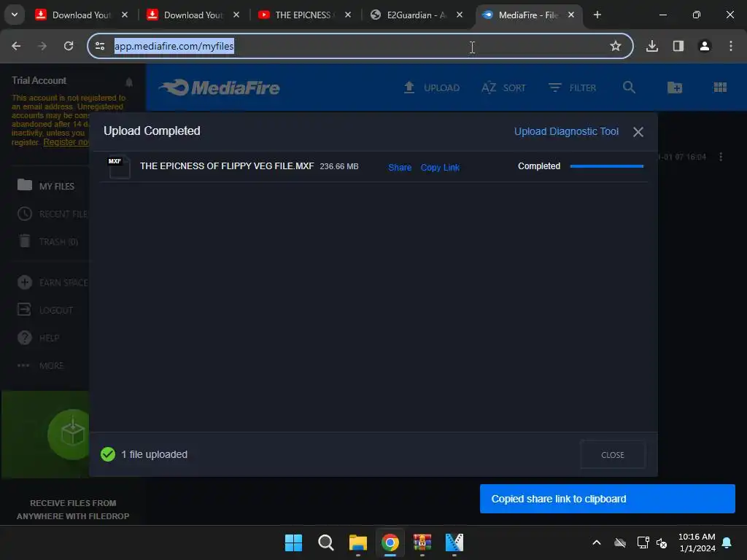Open File Explorer from taskbar
Screen dimensions: 747x560
[357, 542]
